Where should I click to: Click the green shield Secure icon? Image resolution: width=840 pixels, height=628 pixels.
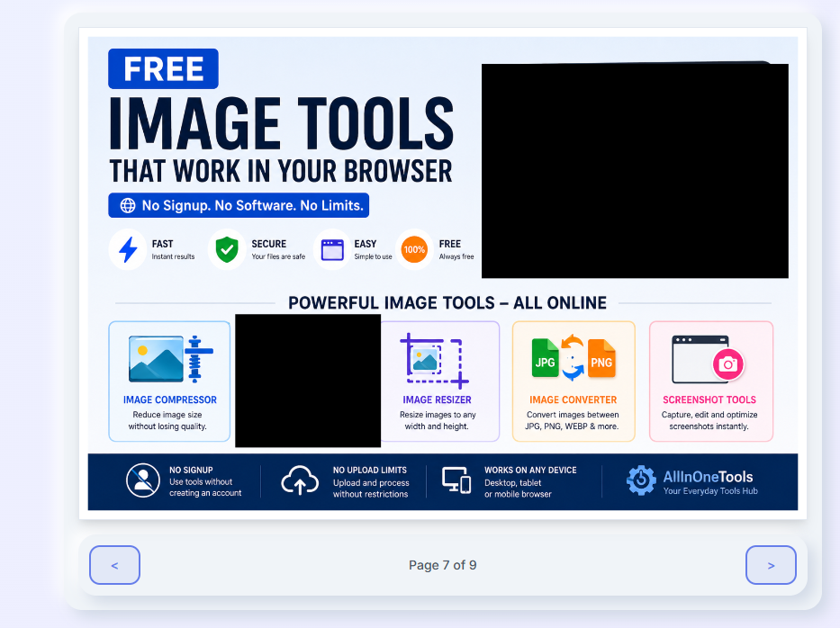pos(227,249)
